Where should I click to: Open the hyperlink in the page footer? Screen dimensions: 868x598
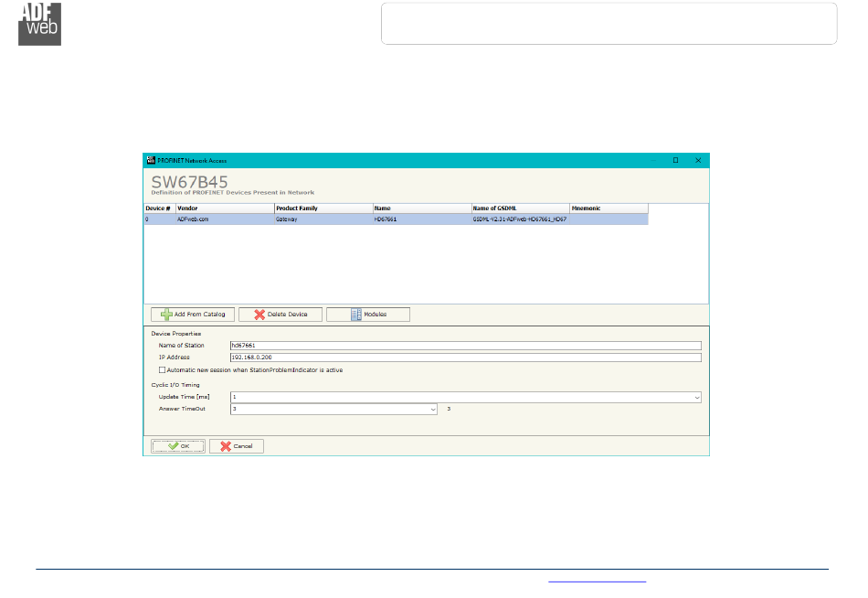598,580
